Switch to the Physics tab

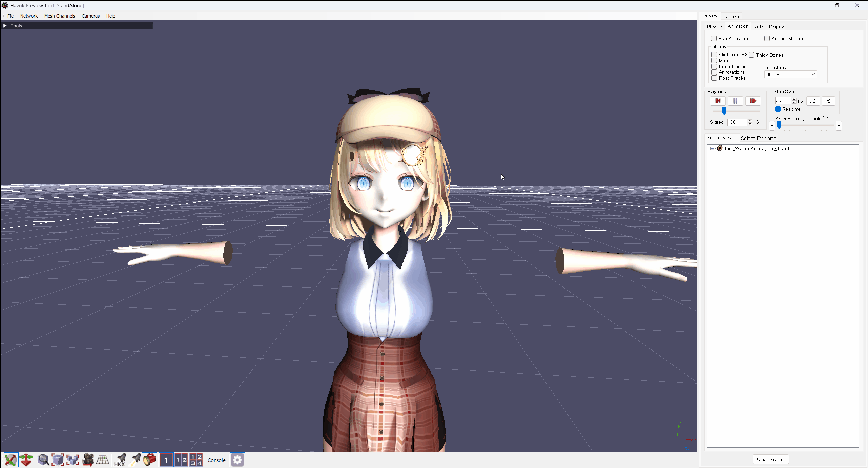[x=715, y=27]
